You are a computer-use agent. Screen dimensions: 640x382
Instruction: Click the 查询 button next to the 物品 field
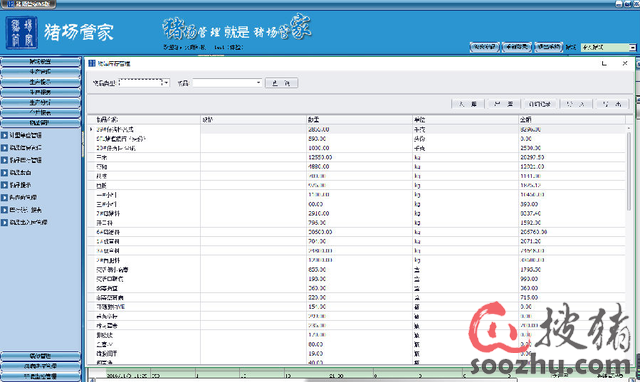click(x=281, y=83)
